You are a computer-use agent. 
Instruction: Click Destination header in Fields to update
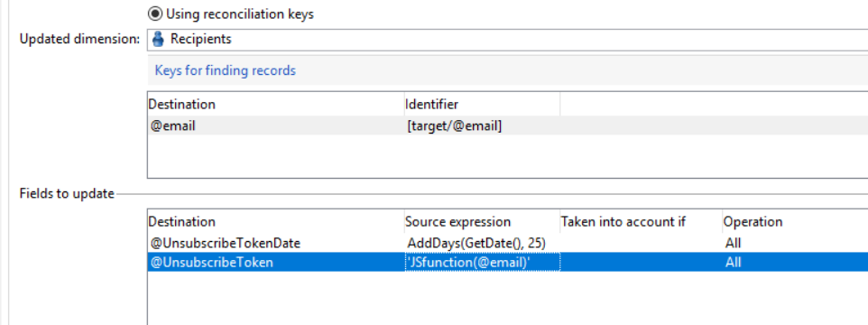point(182,222)
